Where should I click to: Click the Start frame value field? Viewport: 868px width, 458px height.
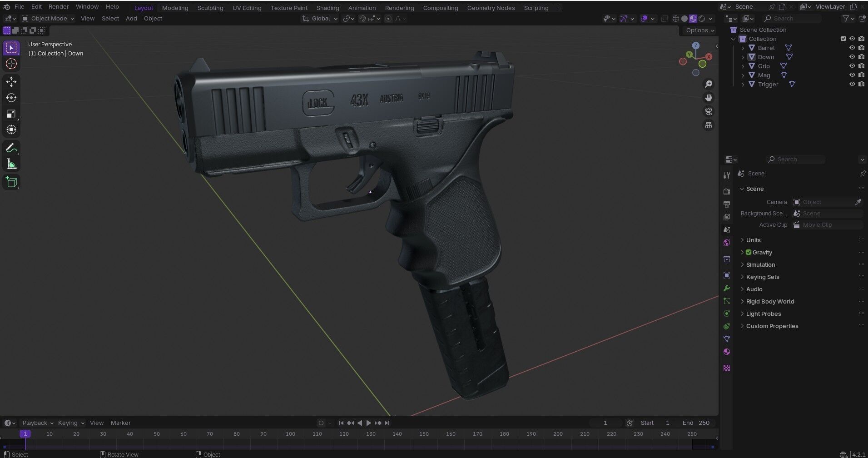click(656, 423)
